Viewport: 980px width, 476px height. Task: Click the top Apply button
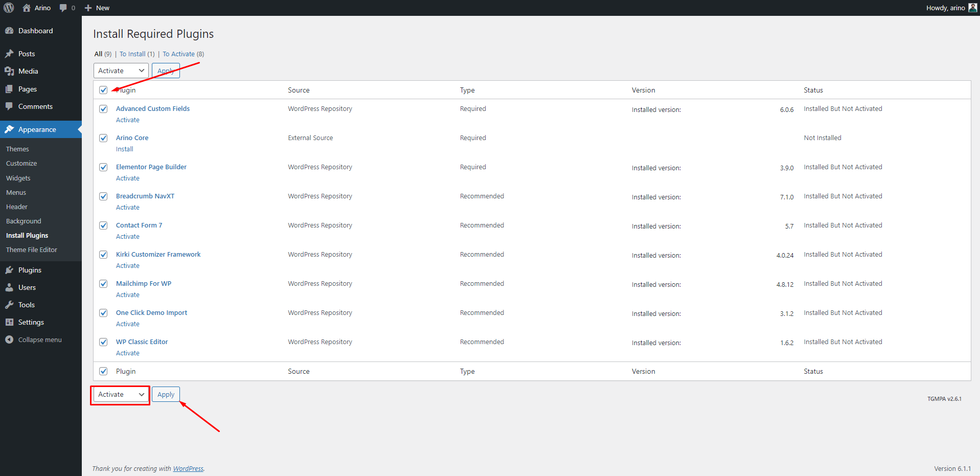pyautogui.click(x=166, y=71)
